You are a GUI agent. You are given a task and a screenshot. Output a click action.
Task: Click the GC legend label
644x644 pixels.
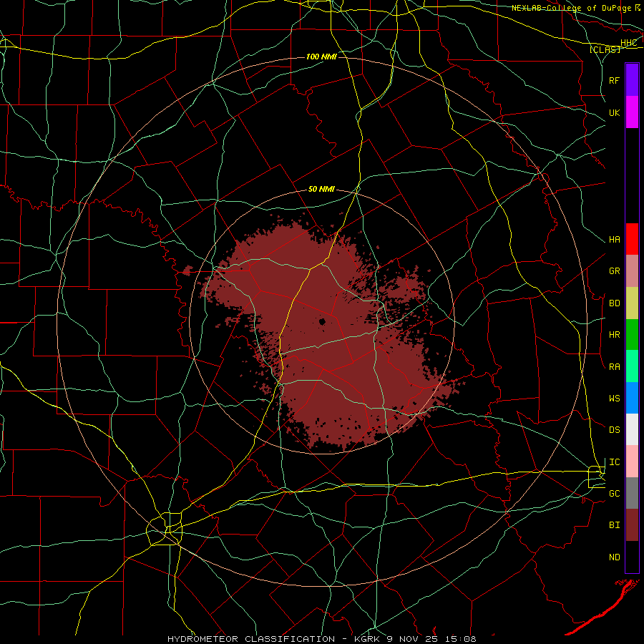[614, 494]
